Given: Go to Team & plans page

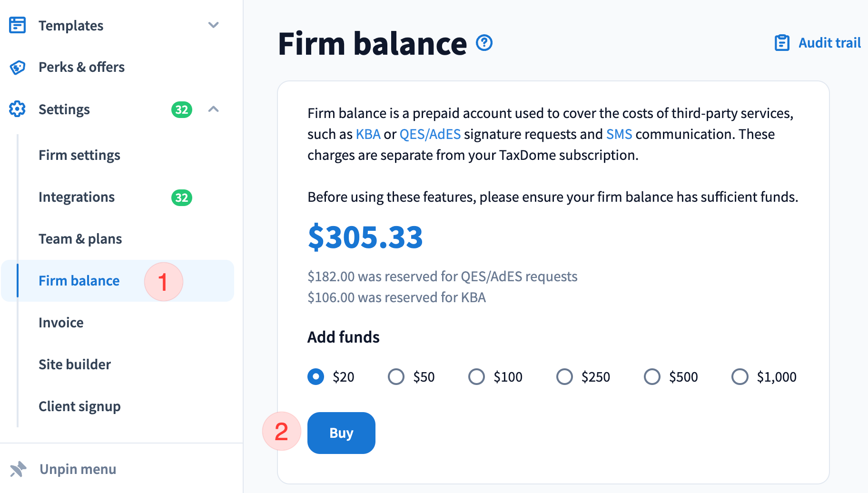Looking at the screenshot, I should point(80,239).
